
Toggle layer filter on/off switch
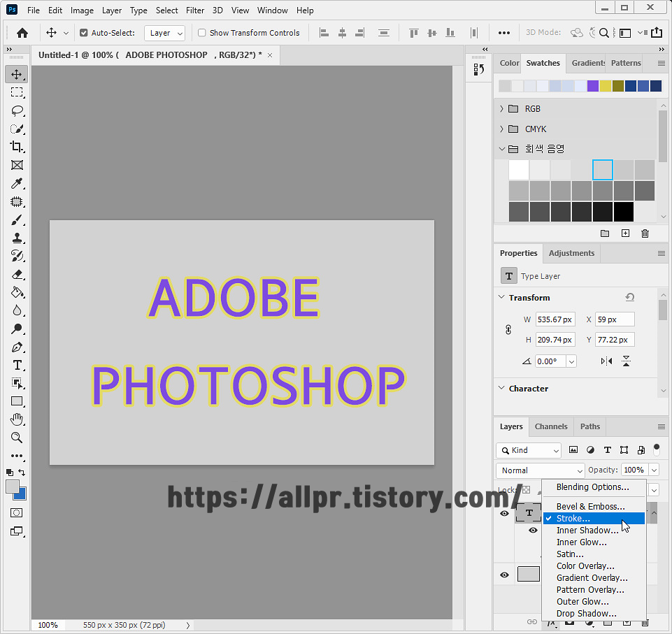pyautogui.click(x=656, y=449)
